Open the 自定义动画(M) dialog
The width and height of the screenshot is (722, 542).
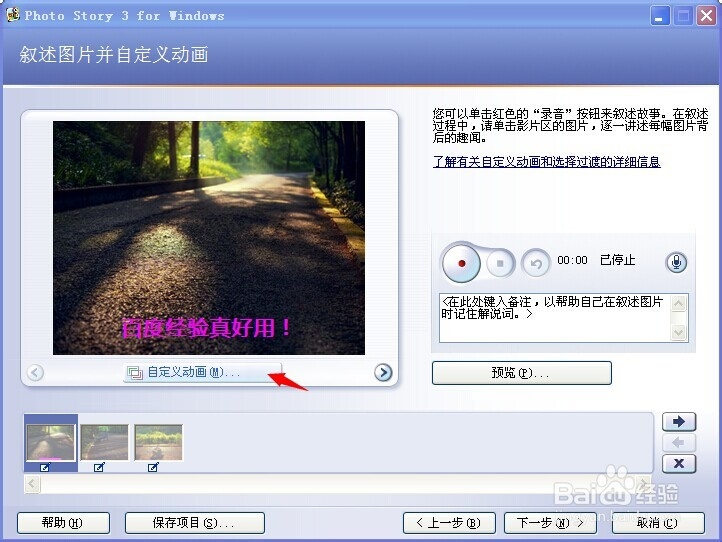[x=202, y=372]
